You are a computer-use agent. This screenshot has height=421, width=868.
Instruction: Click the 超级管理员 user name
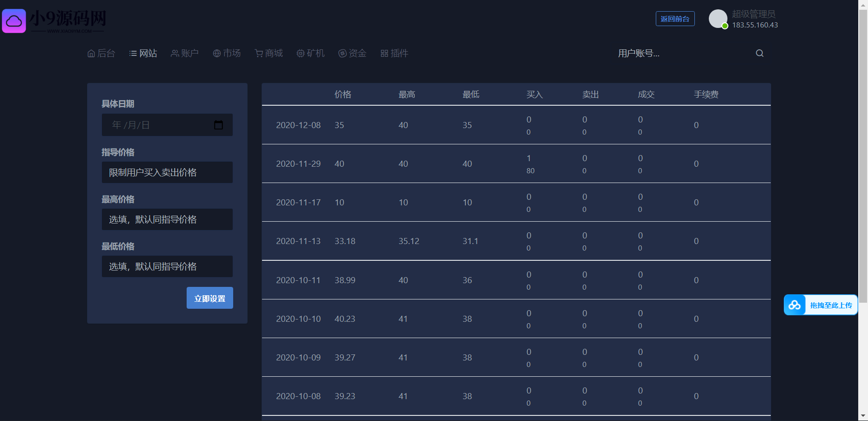(754, 14)
